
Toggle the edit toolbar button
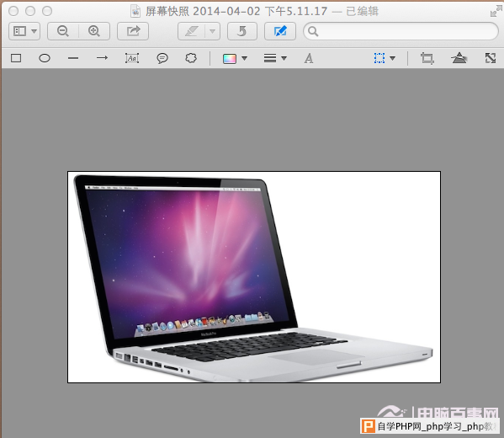[280, 31]
